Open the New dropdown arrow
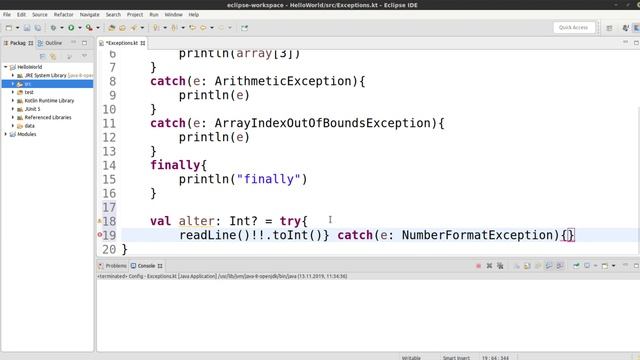 click(x=17, y=28)
